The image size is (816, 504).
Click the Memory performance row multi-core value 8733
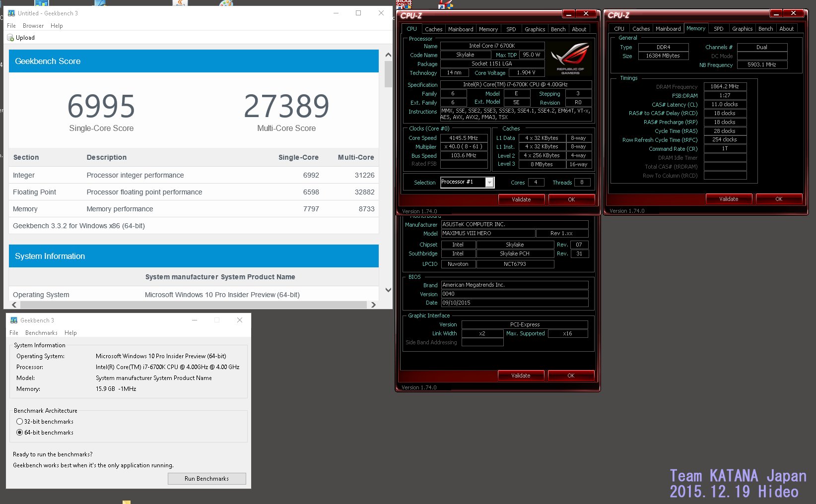point(366,209)
